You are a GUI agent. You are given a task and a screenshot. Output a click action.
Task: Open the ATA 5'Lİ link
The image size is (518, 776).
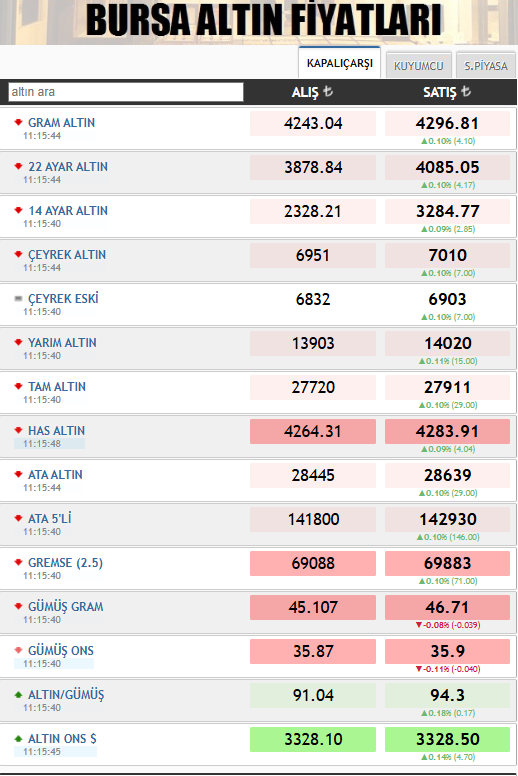click(x=49, y=519)
